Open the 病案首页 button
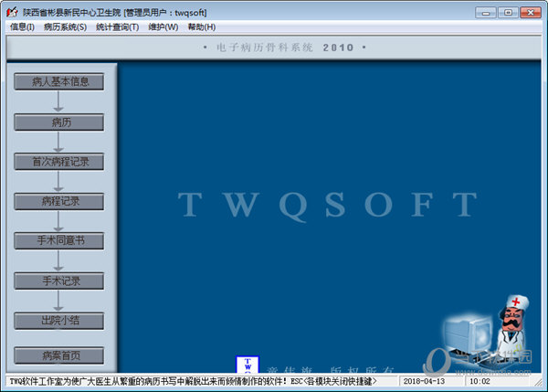 pyautogui.click(x=59, y=355)
